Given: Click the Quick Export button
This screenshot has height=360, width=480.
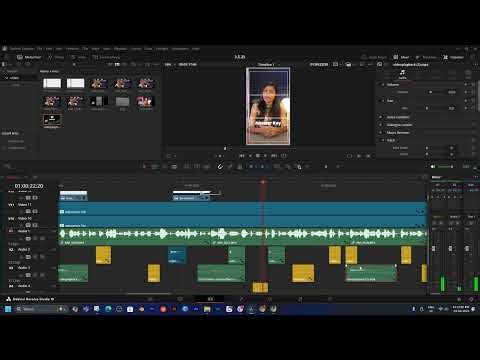Looking at the screenshot, I should (x=374, y=57).
